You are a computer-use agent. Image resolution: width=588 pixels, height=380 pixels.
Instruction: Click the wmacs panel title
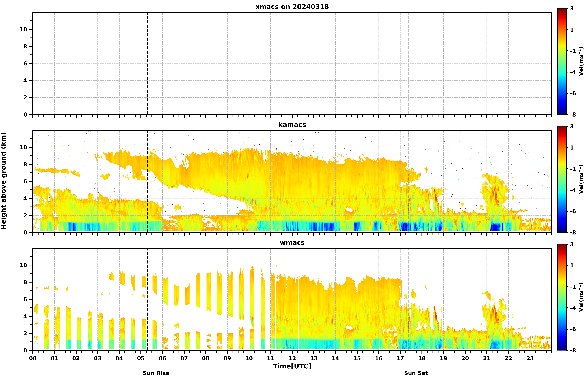coord(292,243)
